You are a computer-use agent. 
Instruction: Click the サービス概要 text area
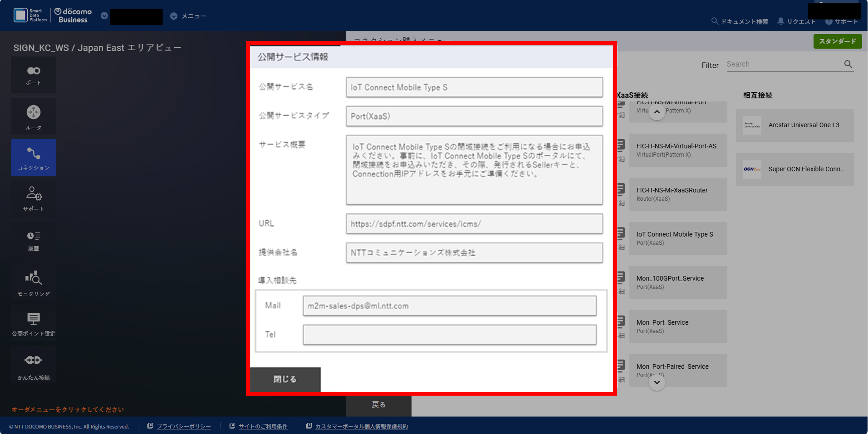474,170
